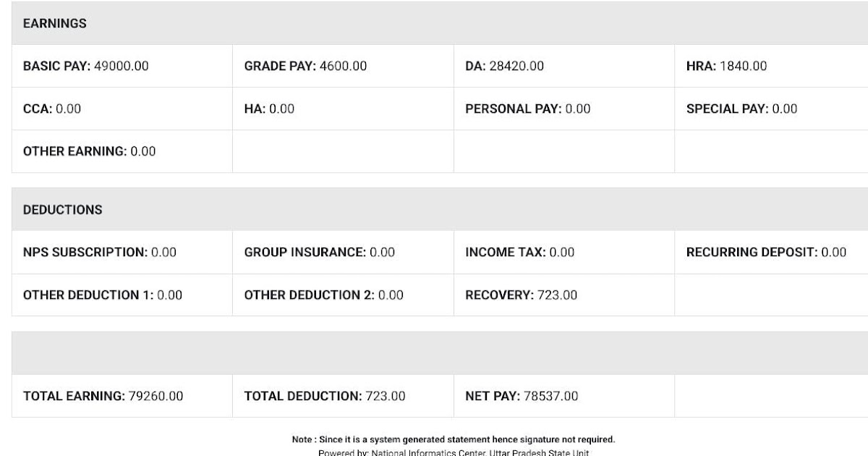Select the NPS SUBSCRIPTION cell
The image size is (868, 456).
coord(100,253)
